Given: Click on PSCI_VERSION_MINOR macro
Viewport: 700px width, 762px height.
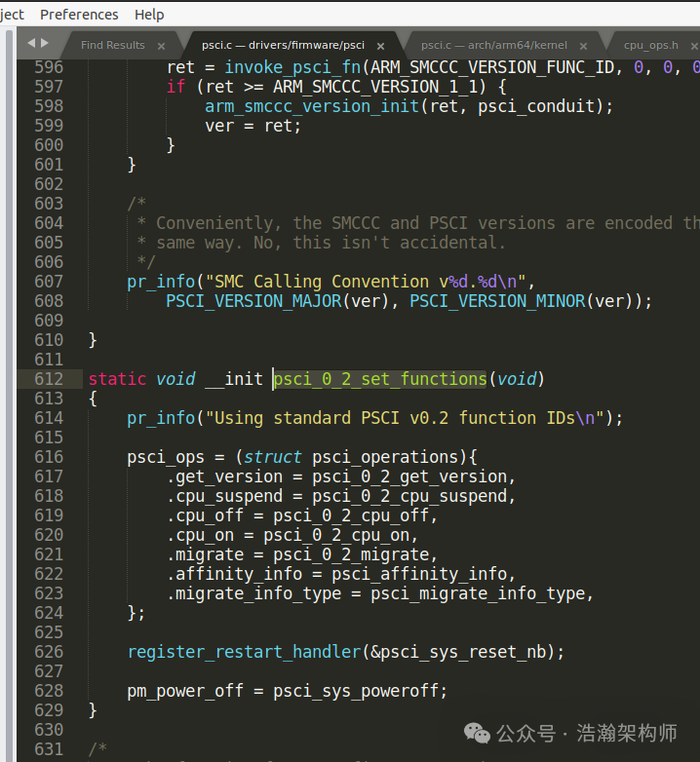Looking at the screenshot, I should click(497, 301).
